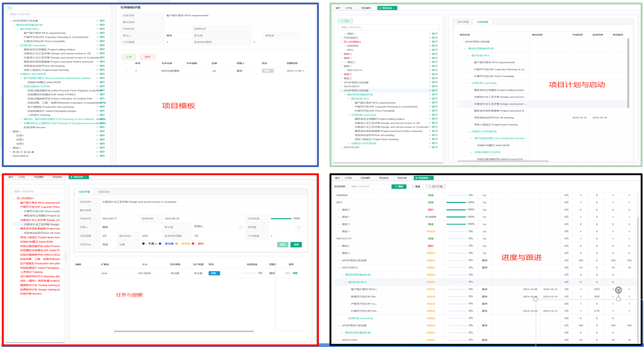Click the 任务进度 100% progress bar
Viewport: 644px width, 347px height.
click(281, 218)
